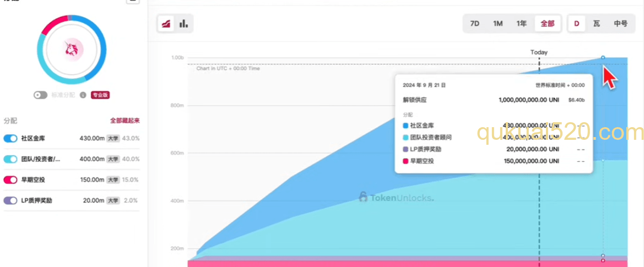Click the info icon beside 标准分配
Screen dimensions: 644x267
(x=83, y=95)
